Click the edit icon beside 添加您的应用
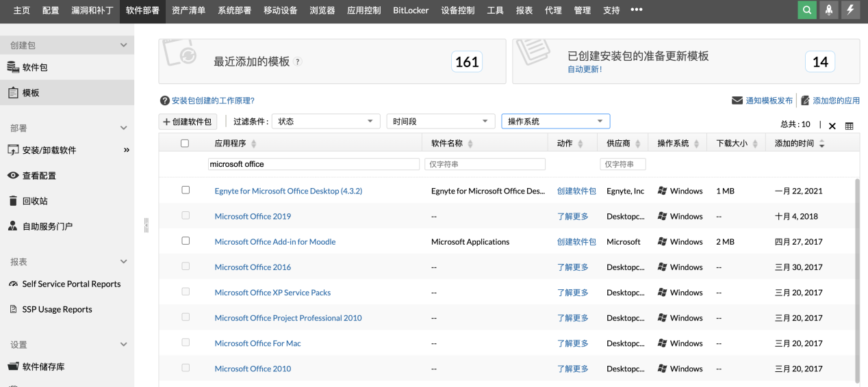The width and height of the screenshot is (868, 387). pyautogui.click(x=806, y=101)
